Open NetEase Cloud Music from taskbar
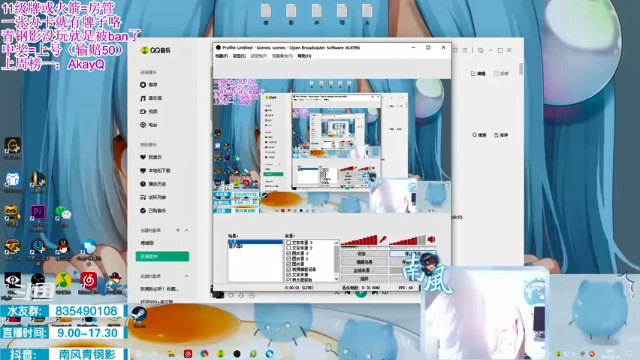Viewport: 640px width, 360px height. 188,353
